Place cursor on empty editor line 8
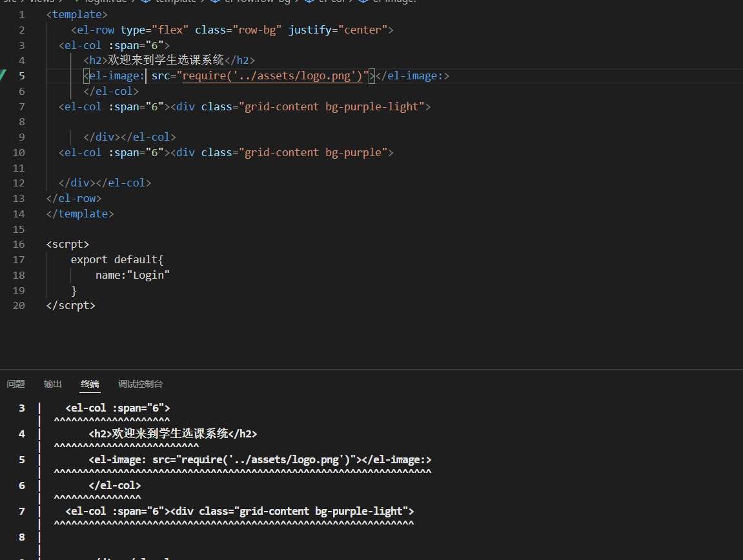743x560 pixels. [194, 122]
